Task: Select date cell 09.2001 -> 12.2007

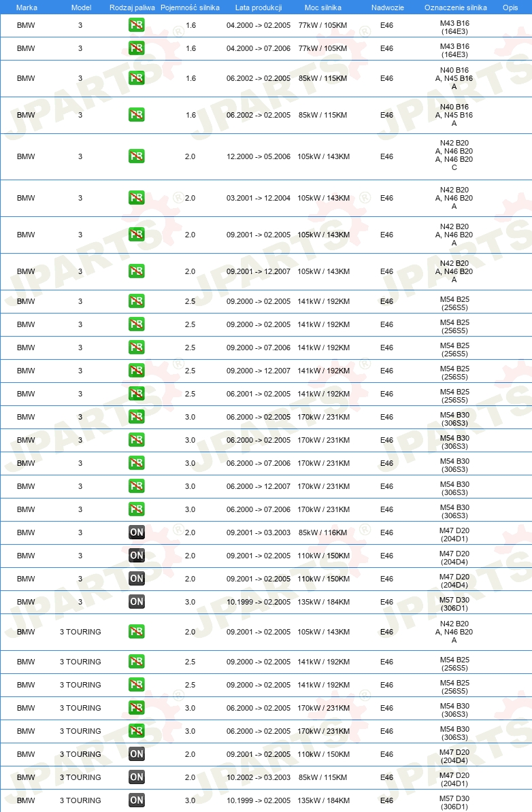Action: click(x=259, y=271)
